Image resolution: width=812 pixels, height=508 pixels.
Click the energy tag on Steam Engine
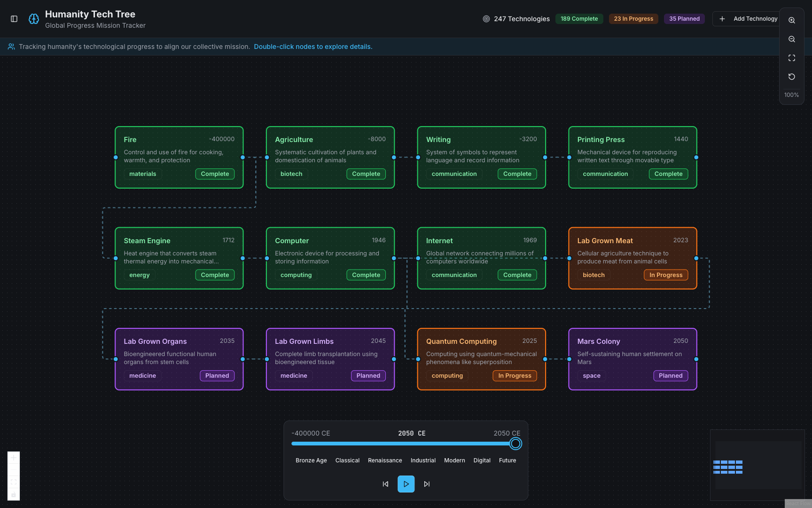140,275
